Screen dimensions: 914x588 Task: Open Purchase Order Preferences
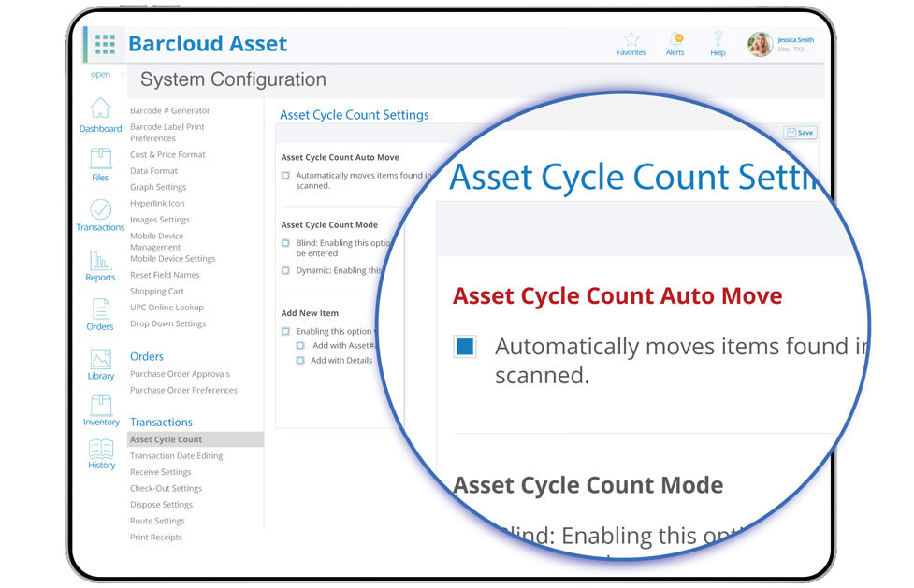click(183, 391)
